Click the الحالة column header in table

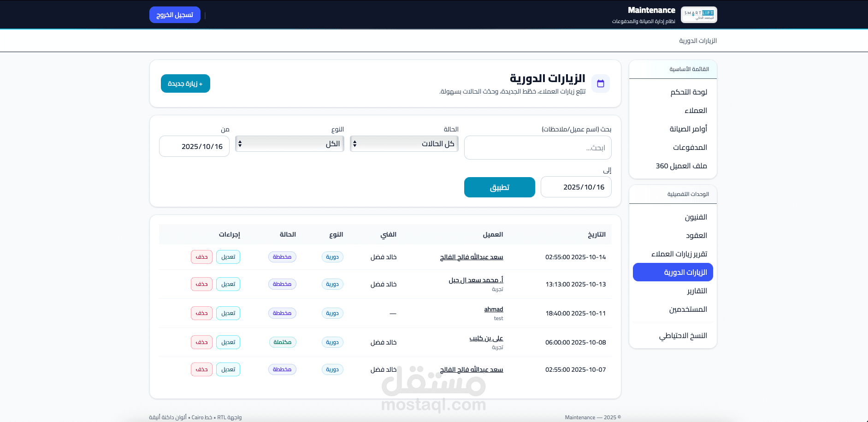(x=288, y=234)
